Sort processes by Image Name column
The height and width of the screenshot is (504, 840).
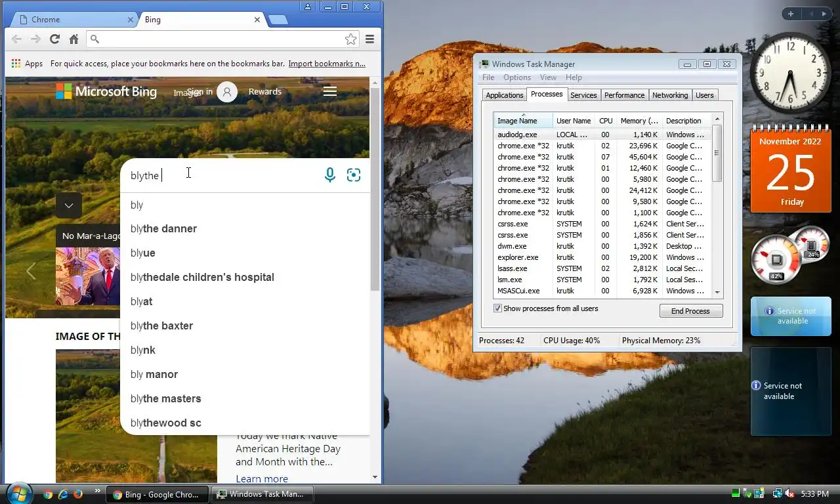point(523,121)
